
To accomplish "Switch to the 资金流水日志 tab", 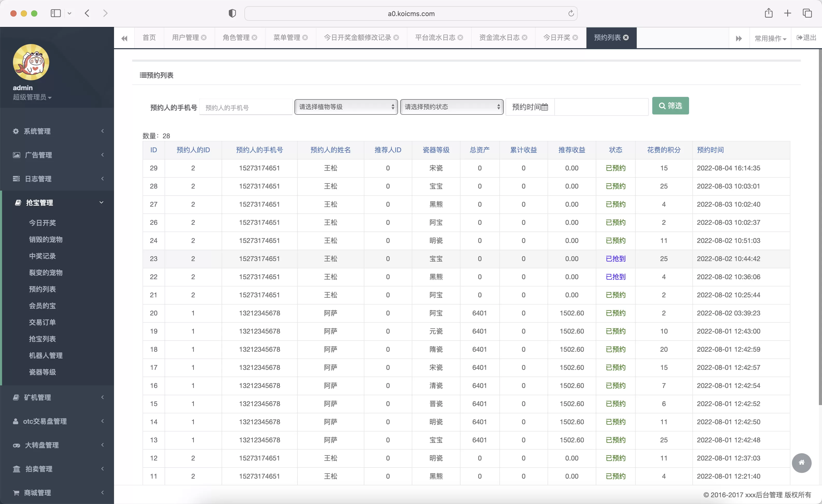I will coord(499,38).
